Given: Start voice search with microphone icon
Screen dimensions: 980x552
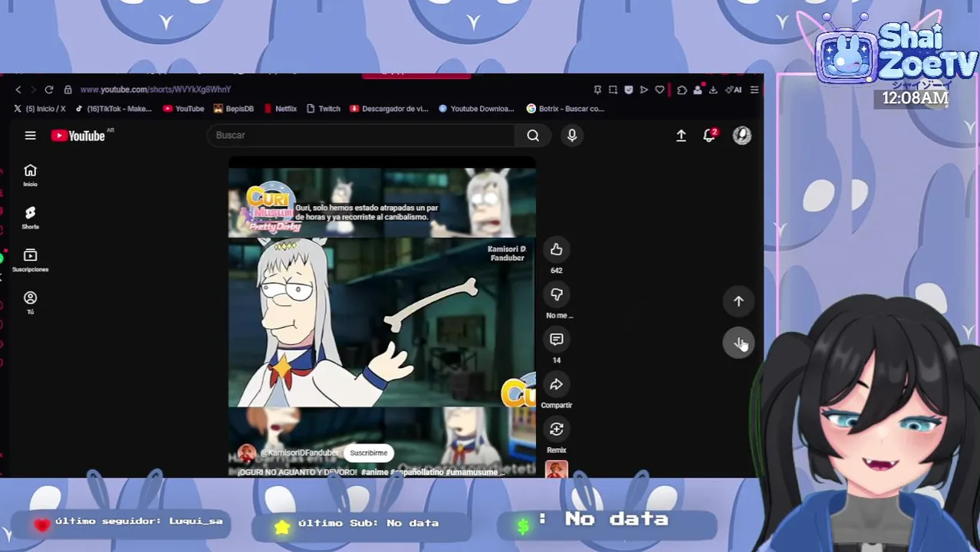Looking at the screenshot, I should click(572, 136).
